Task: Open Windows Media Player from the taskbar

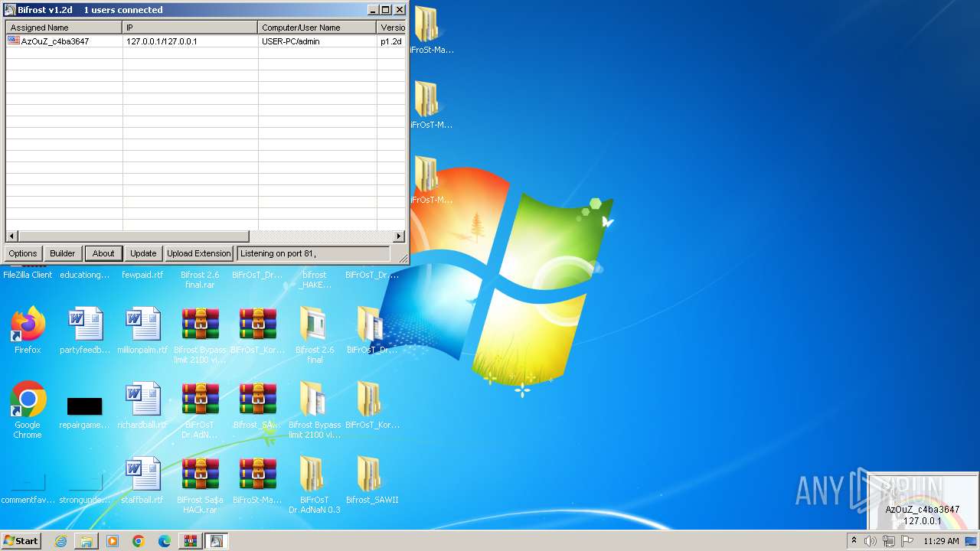Action: [x=113, y=541]
